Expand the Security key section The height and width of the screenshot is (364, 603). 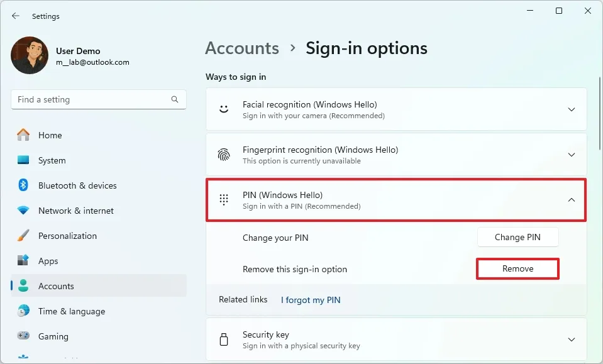pyautogui.click(x=571, y=339)
